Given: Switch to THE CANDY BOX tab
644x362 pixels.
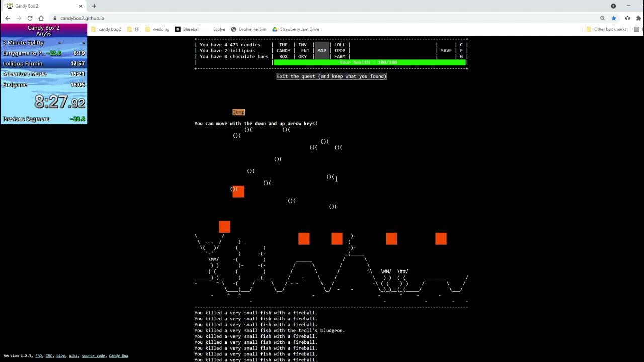Looking at the screenshot, I should pos(283,51).
